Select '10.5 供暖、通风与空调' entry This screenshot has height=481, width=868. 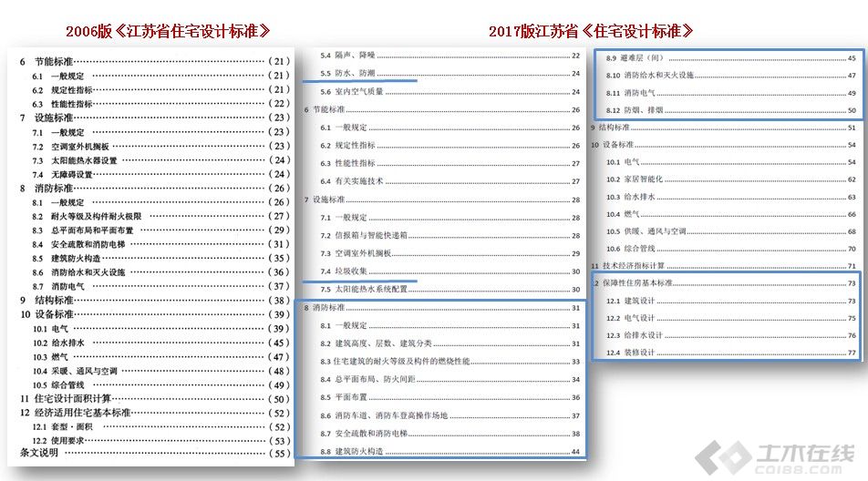click(x=646, y=231)
